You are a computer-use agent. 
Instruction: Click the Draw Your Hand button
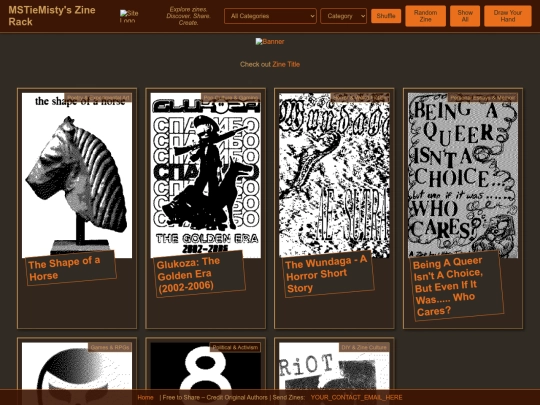pyautogui.click(x=508, y=16)
